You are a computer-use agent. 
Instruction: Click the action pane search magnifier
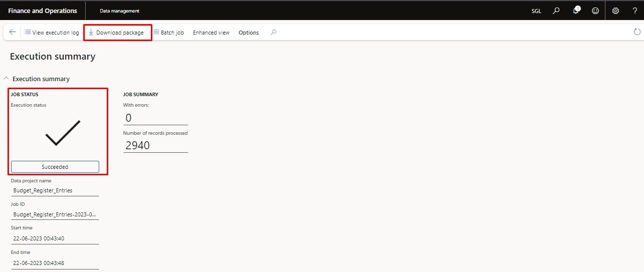click(273, 33)
